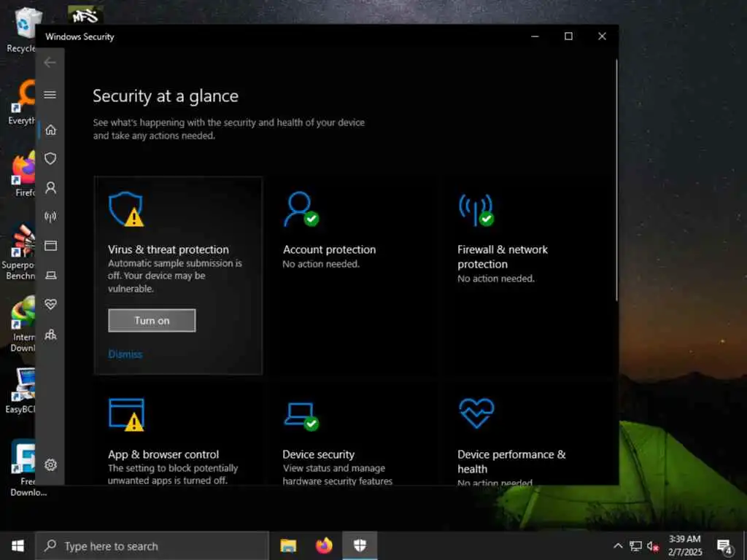
Task: Click Windows Security taskbar shield icon
Action: [360, 545]
